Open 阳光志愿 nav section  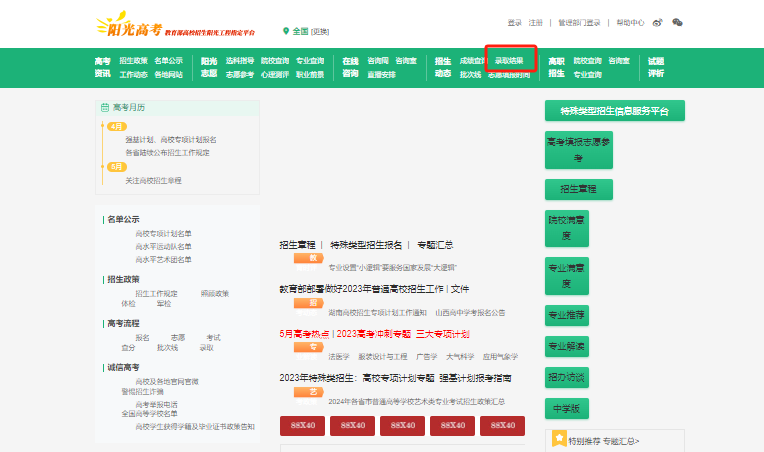click(209, 67)
